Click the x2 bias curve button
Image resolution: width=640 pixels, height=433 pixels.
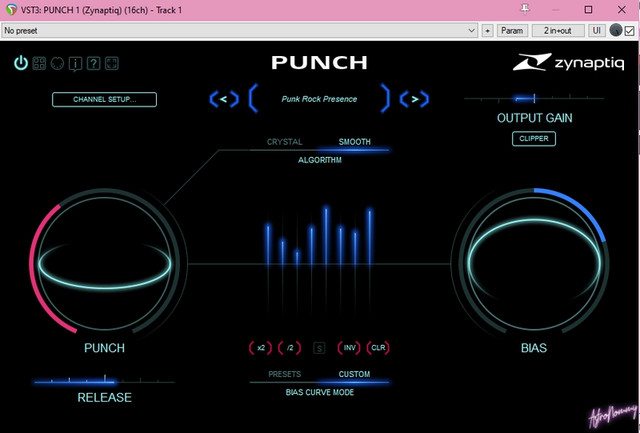(261, 348)
